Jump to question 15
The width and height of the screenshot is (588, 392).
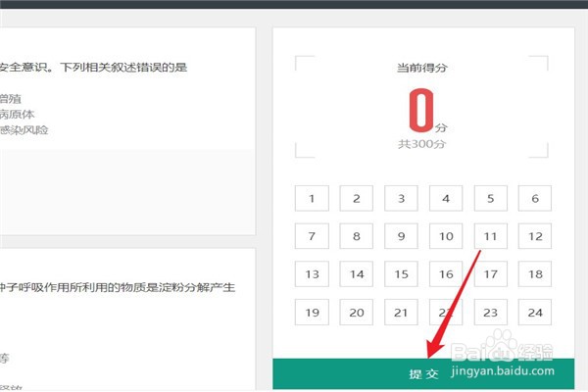pos(401,273)
